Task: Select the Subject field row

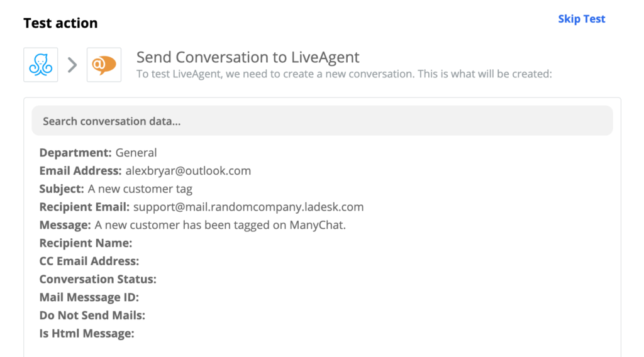Action: 116,189
